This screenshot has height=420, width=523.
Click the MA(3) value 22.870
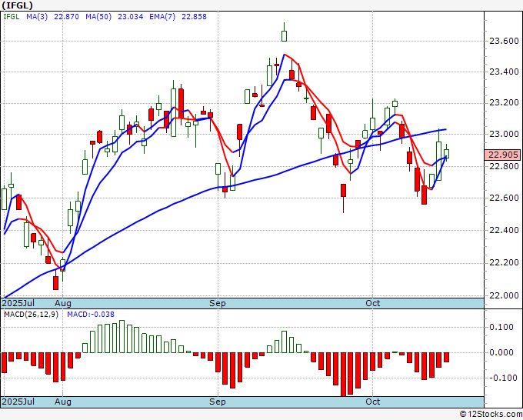[66, 16]
